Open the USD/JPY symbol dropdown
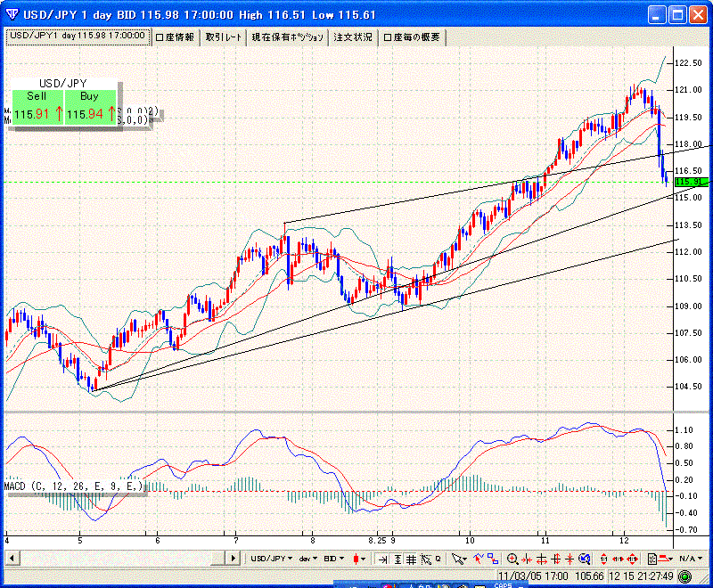This screenshot has width=713, height=588. [x=271, y=559]
